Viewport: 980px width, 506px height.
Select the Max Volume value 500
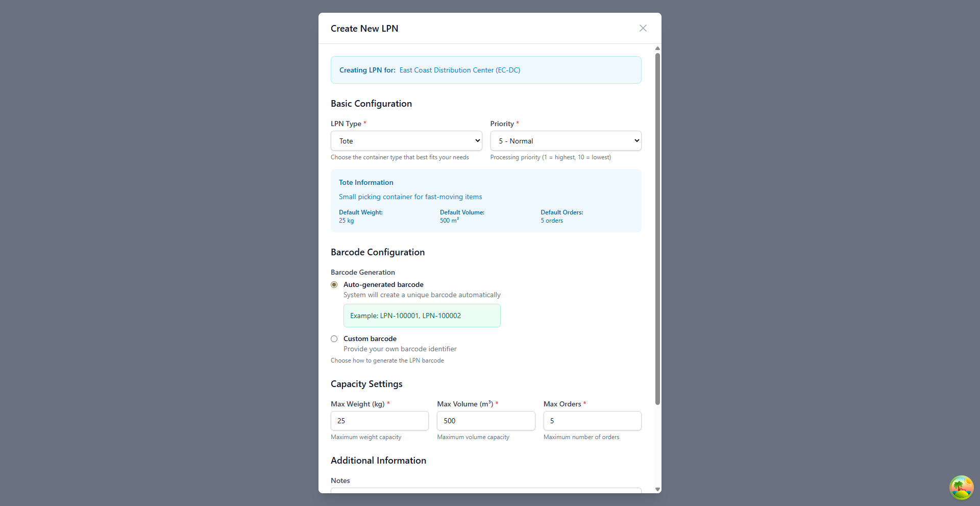pyautogui.click(x=485, y=421)
